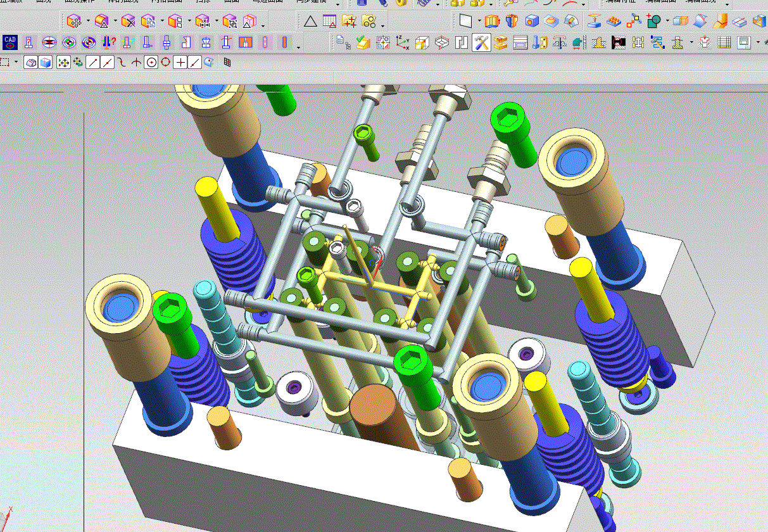The width and height of the screenshot is (768, 532).
Task: Toggle the control point curve snap icon
Action: (122, 62)
